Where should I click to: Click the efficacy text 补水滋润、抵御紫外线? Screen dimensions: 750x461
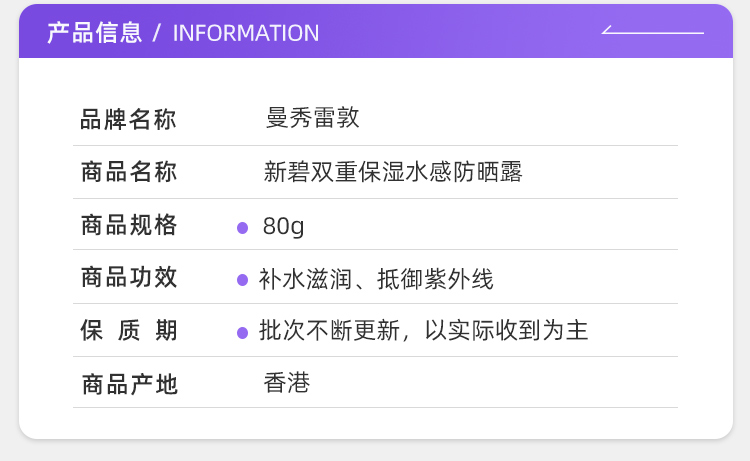[x=376, y=279]
